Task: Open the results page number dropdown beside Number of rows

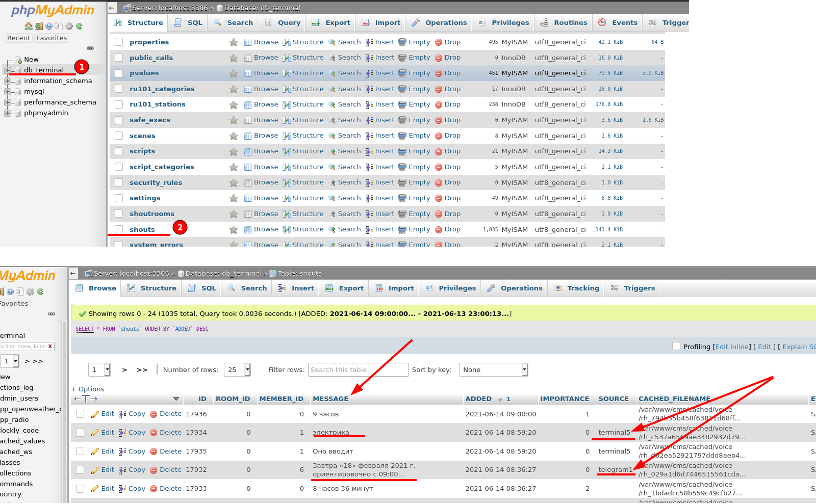Action: coord(99,370)
